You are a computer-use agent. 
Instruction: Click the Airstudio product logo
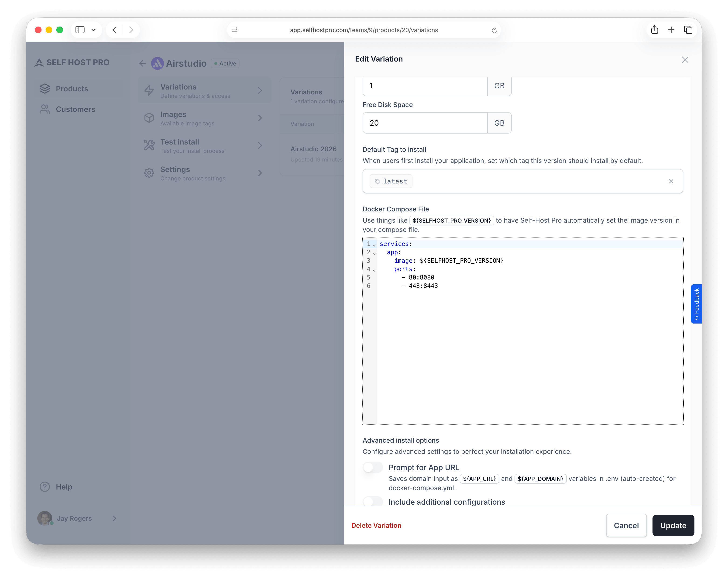(157, 63)
